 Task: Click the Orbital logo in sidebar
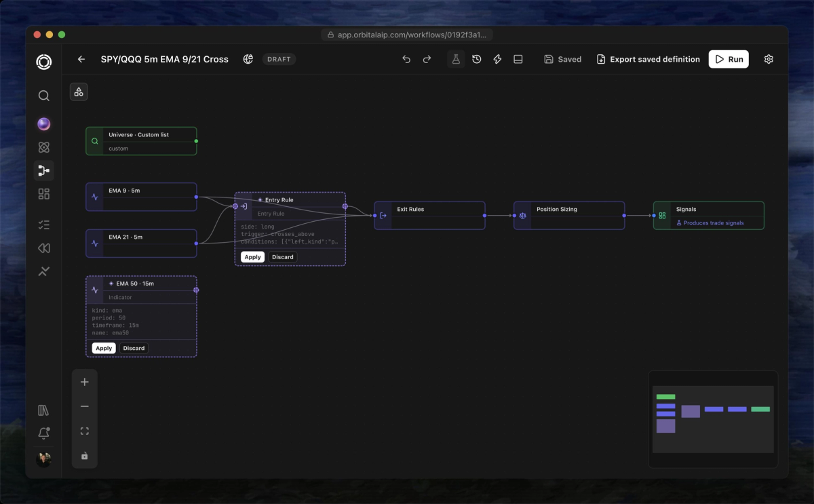tap(43, 62)
